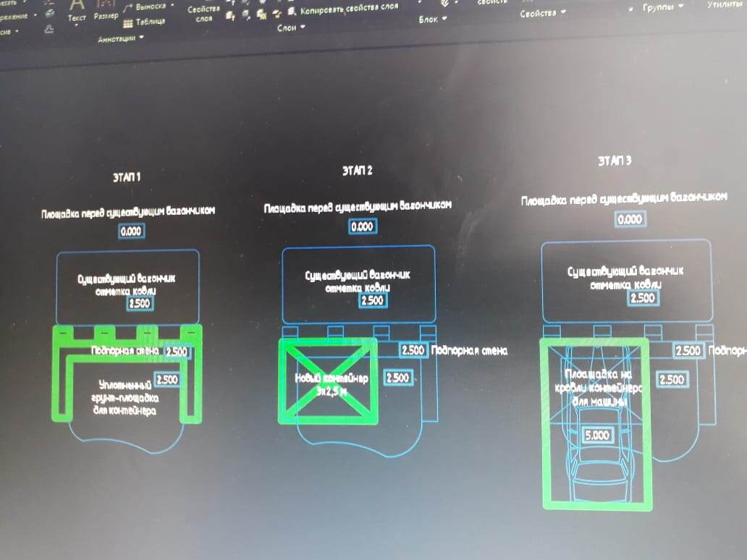Click the Таблица label

(151, 22)
